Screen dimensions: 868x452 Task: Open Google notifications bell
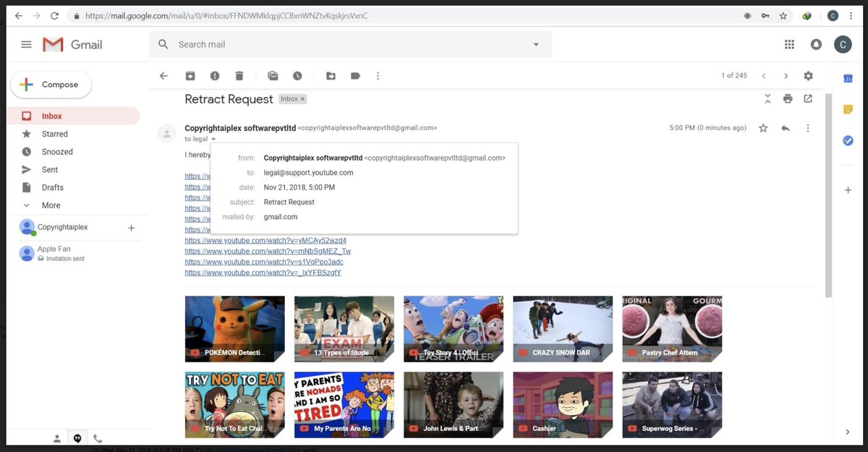coord(816,44)
